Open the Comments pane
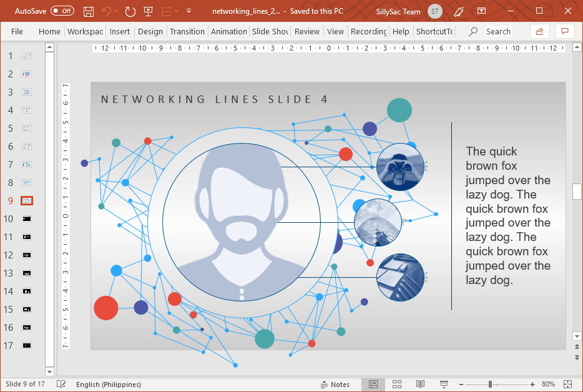Screen dimensions: 583x392 [565, 31]
